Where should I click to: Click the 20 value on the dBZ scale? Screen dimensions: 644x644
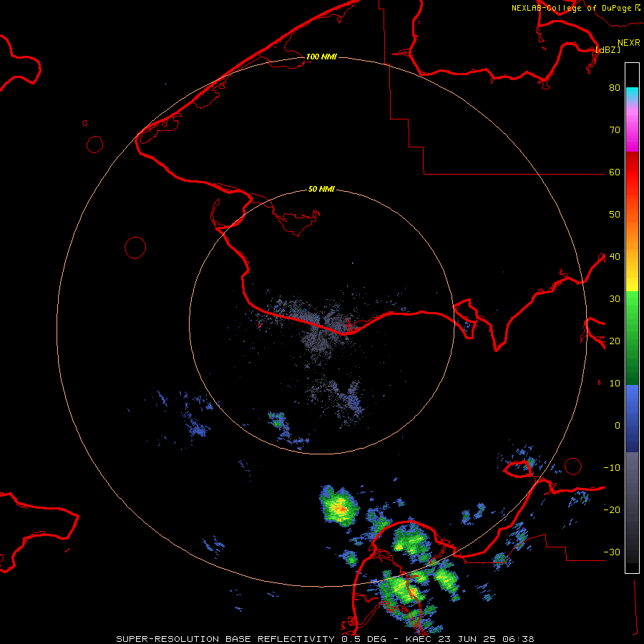tap(615, 341)
